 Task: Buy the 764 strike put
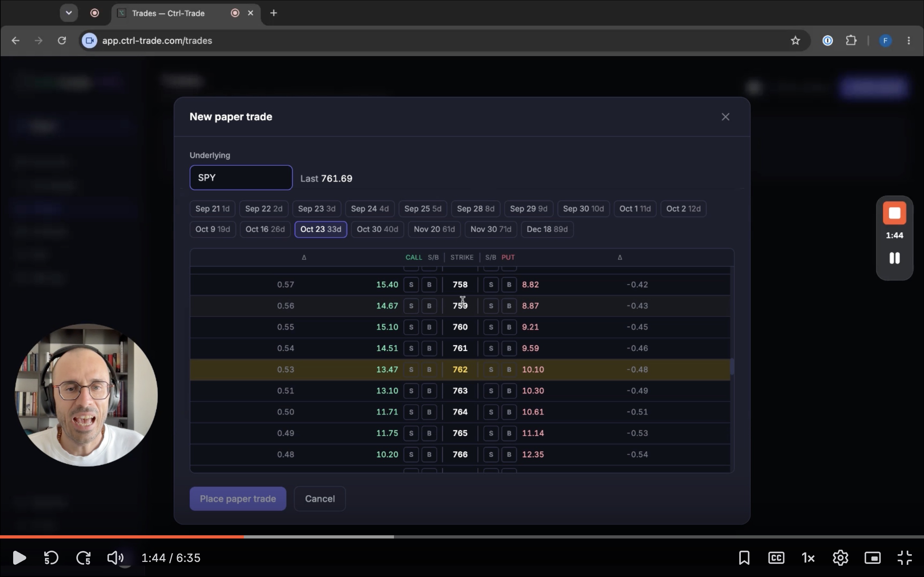[x=509, y=412]
